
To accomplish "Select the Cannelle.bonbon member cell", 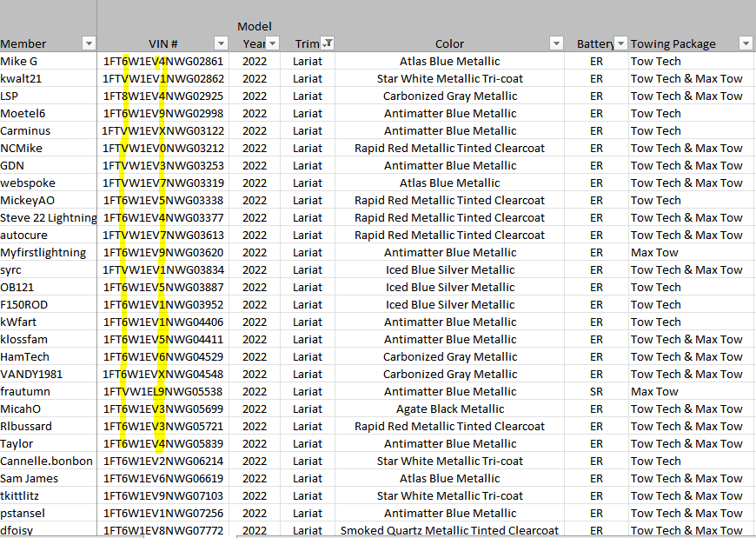I will click(x=48, y=462).
